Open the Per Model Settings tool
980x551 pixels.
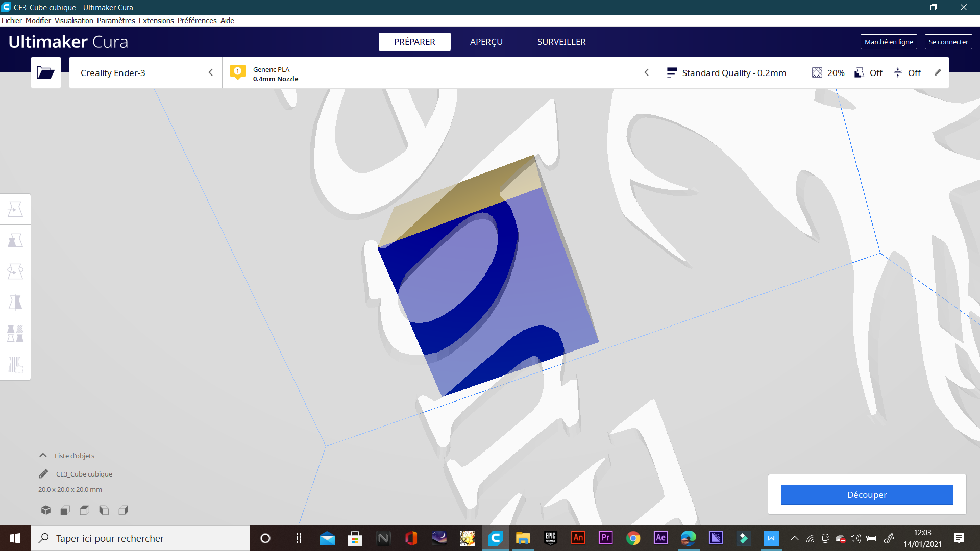[15, 334]
